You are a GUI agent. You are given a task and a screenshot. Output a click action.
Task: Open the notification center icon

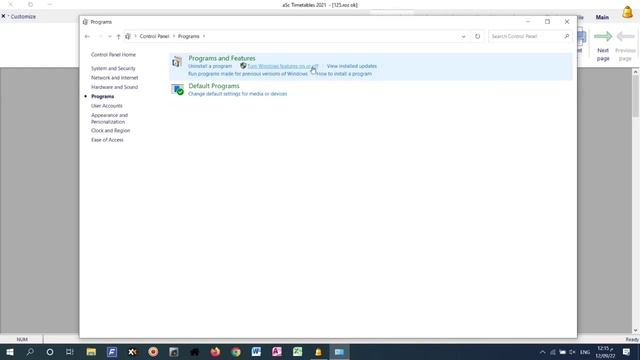click(627, 352)
